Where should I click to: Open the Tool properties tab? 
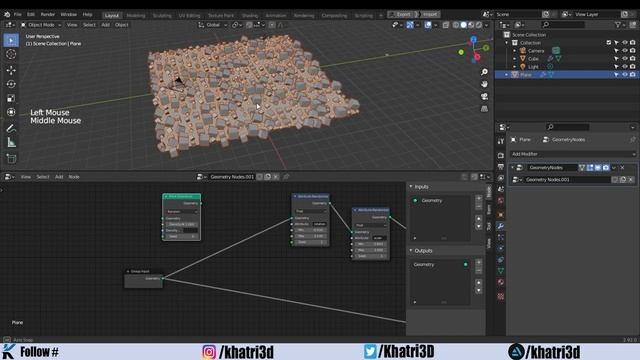501,141
